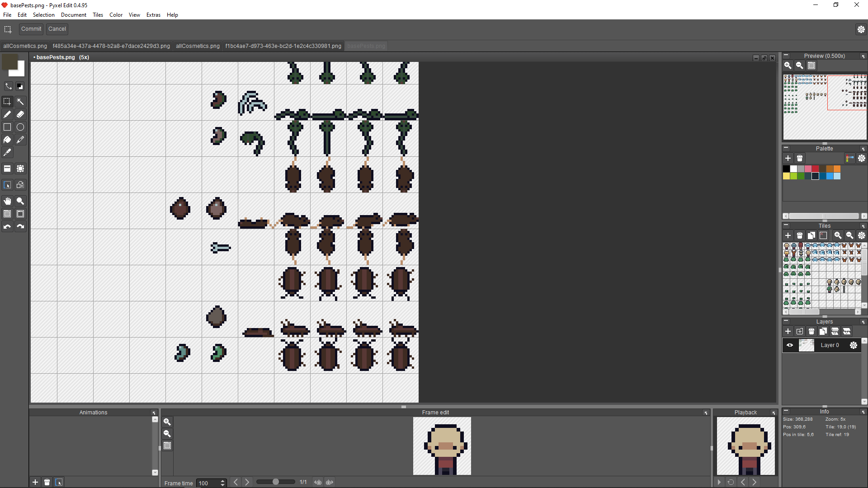The image size is (868, 488).
Task: Switch to the allCosmetics.png first tab
Action: click(25, 46)
